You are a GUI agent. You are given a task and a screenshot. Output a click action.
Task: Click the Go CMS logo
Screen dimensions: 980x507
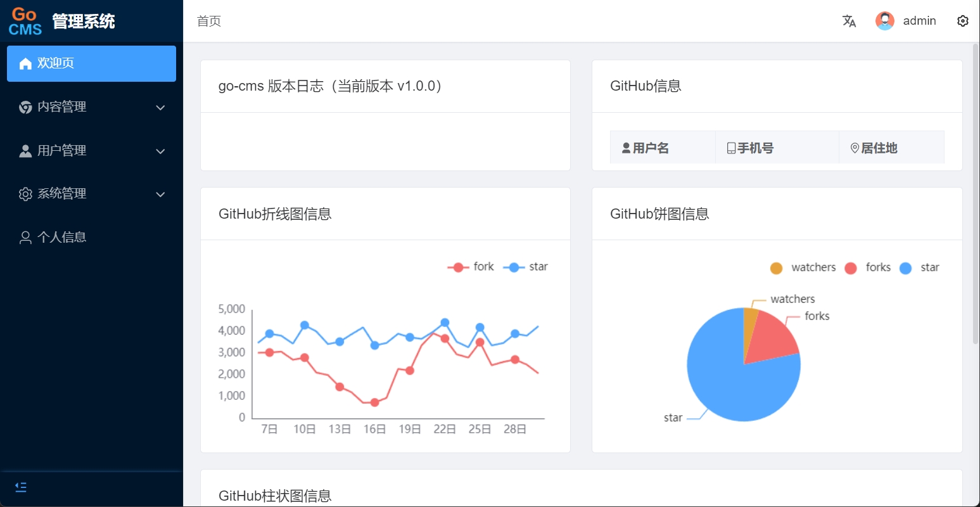coord(25,22)
